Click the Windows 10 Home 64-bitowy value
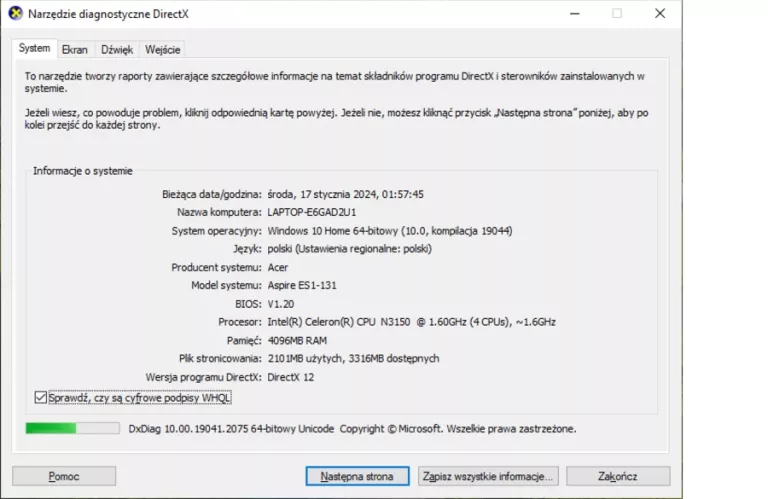Image resolution: width=768 pixels, height=499 pixels. [x=390, y=231]
